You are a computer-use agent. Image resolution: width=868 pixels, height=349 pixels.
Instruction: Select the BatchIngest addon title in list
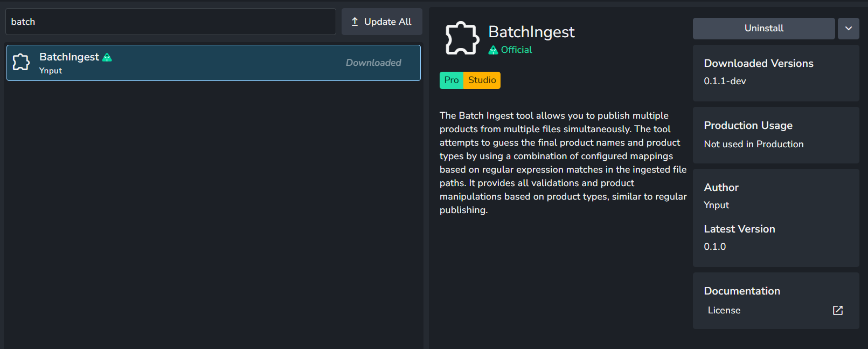[x=69, y=57]
